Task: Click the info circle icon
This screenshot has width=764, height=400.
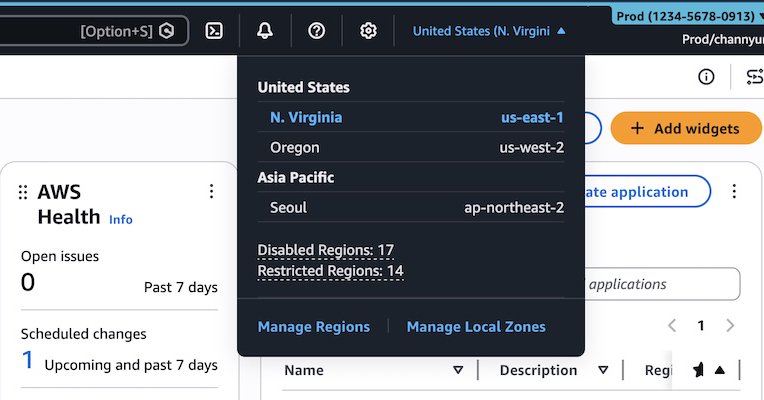Action: pyautogui.click(x=706, y=77)
